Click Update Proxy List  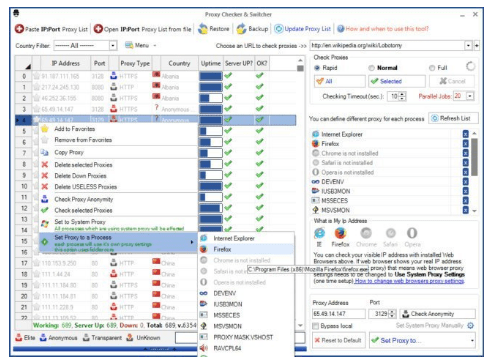(x=303, y=29)
